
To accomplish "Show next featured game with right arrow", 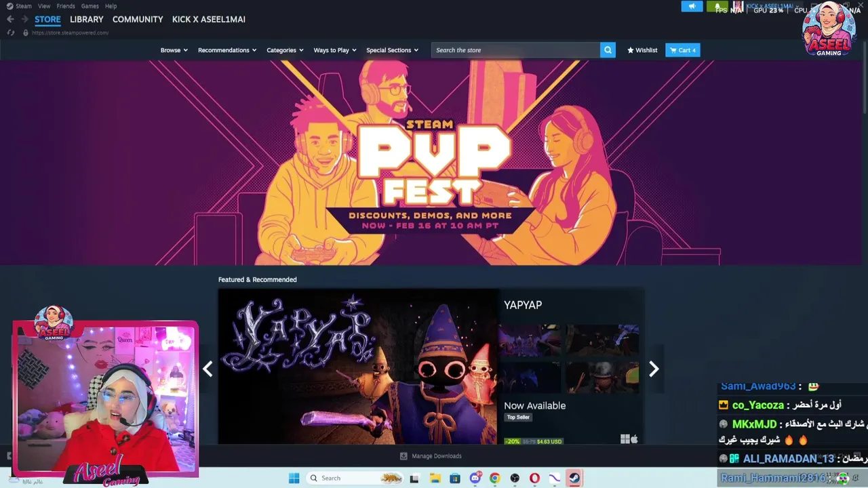I will click(x=654, y=369).
